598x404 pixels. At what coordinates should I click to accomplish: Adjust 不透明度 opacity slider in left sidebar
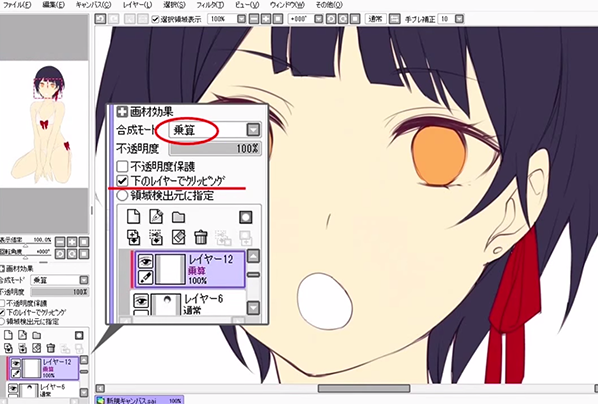pyautogui.click(x=59, y=292)
